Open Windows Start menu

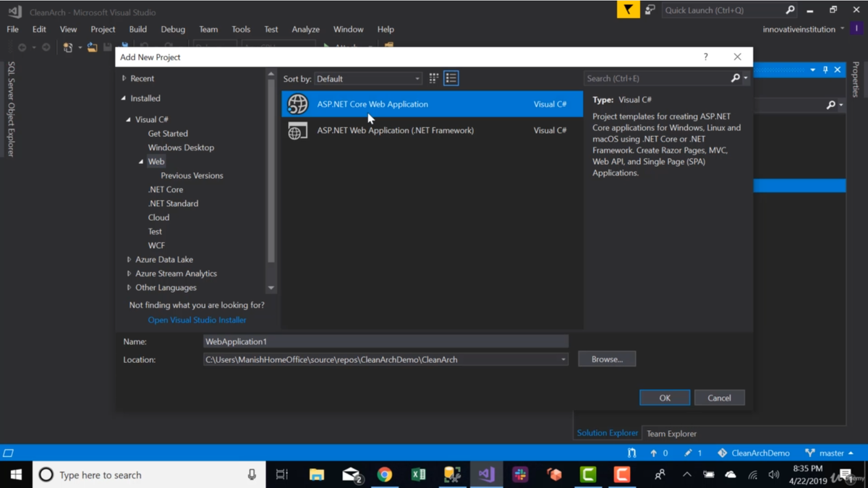coord(16,475)
